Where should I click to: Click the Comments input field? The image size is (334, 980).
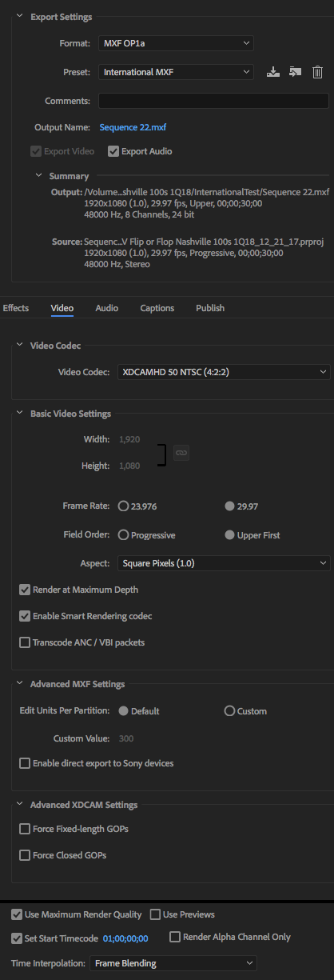click(213, 101)
